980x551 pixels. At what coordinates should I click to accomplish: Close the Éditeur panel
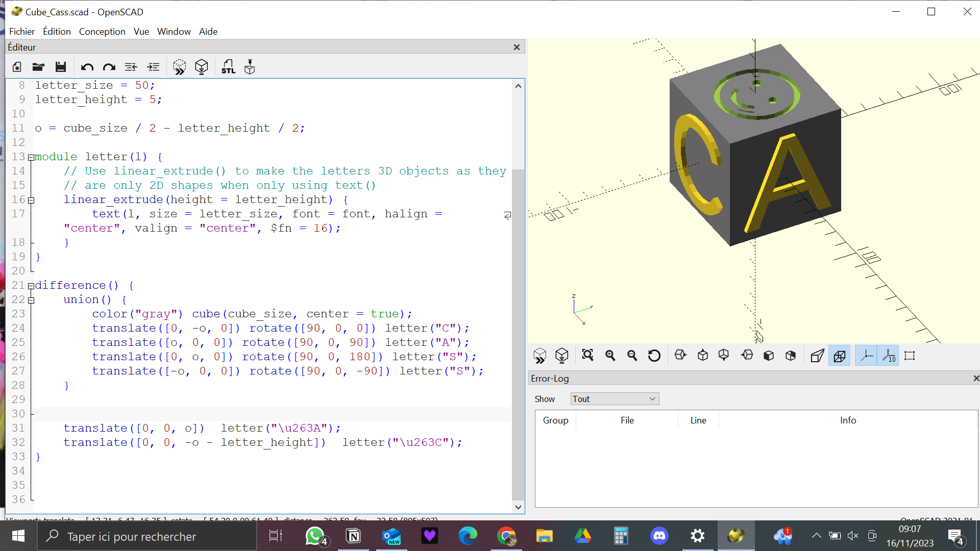(x=517, y=47)
